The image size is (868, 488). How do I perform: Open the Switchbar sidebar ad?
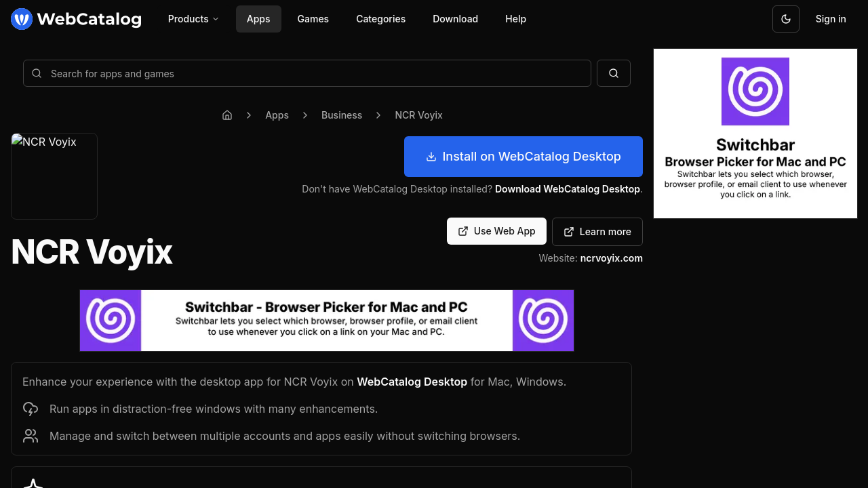(x=755, y=134)
